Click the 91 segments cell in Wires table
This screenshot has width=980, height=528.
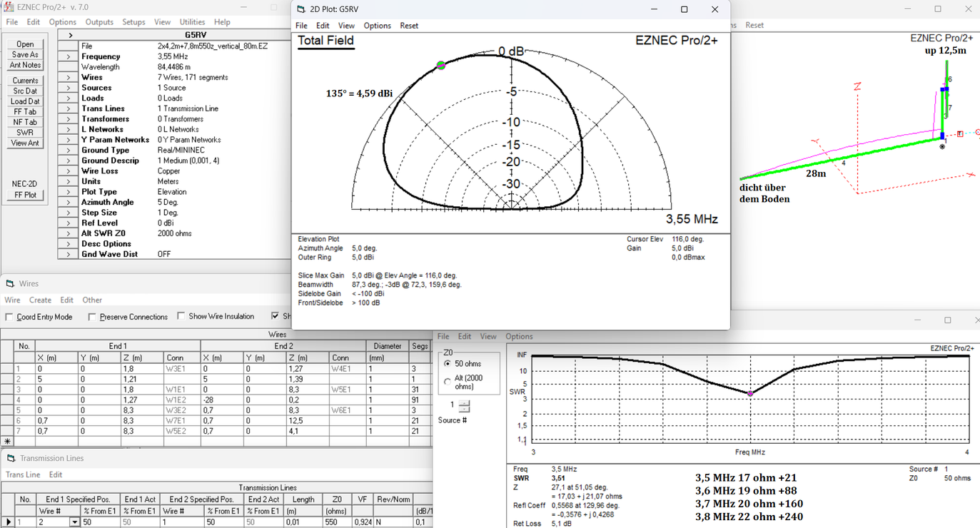click(x=420, y=400)
